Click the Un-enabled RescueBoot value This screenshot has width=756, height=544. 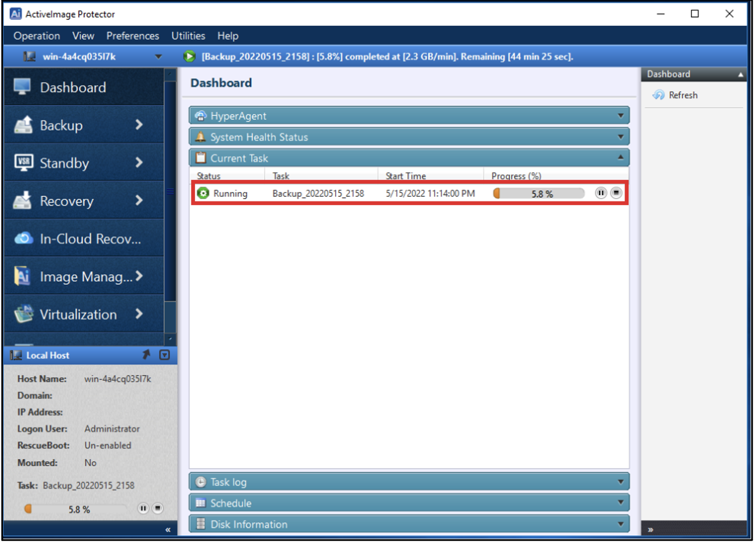tap(108, 445)
